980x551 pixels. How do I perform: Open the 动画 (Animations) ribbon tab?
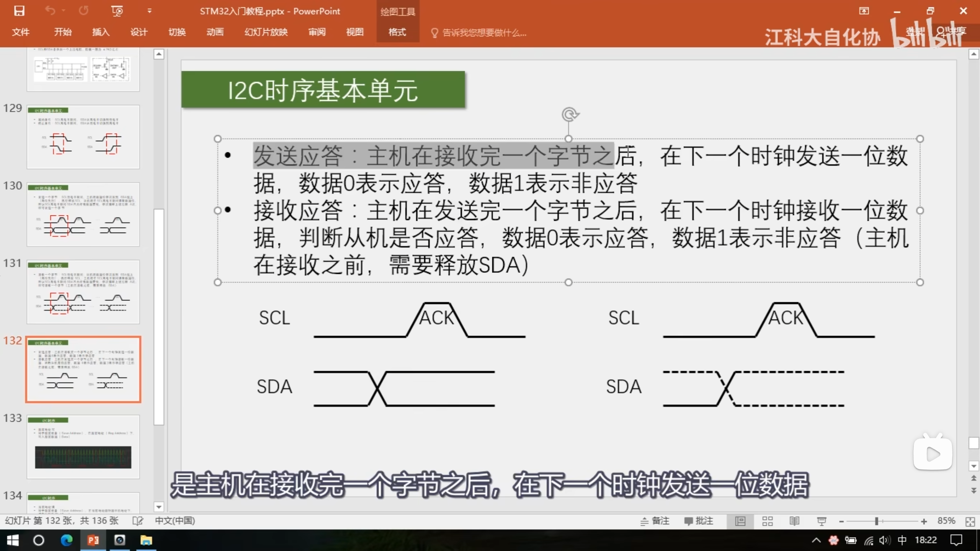coord(215,32)
